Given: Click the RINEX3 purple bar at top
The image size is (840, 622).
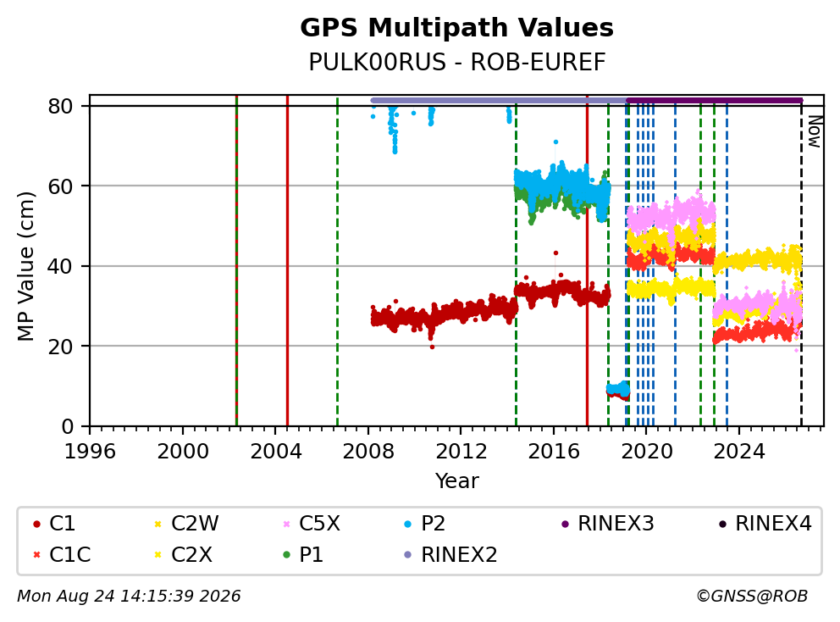Looking at the screenshot, I should [x=715, y=100].
